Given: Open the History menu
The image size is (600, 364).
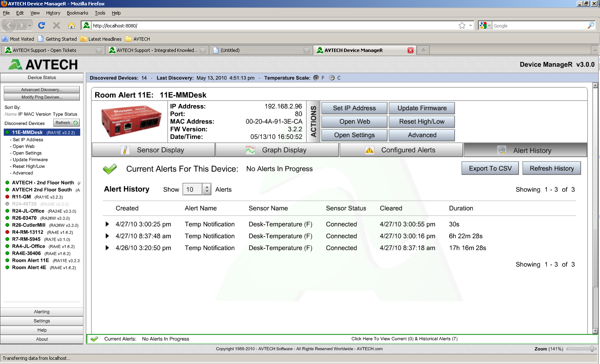Looking at the screenshot, I should 53,13.
